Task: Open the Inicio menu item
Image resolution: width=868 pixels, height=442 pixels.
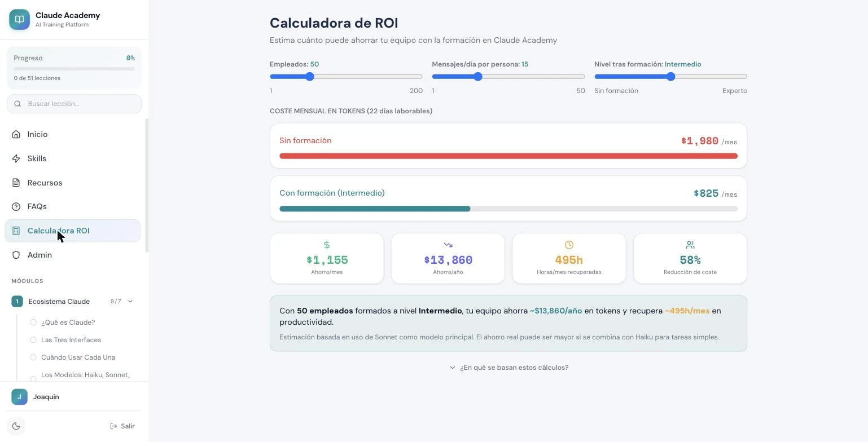Action: (72, 134)
